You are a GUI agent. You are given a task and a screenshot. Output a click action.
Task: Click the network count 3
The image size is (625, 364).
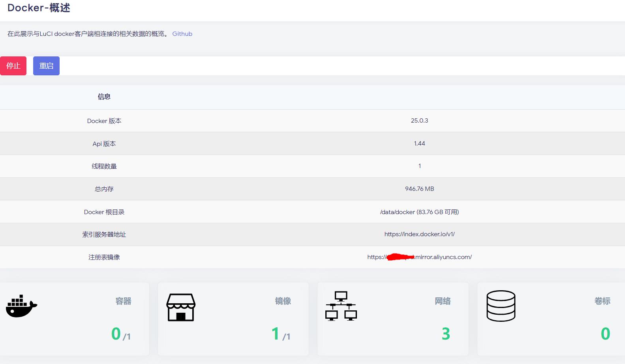446,334
